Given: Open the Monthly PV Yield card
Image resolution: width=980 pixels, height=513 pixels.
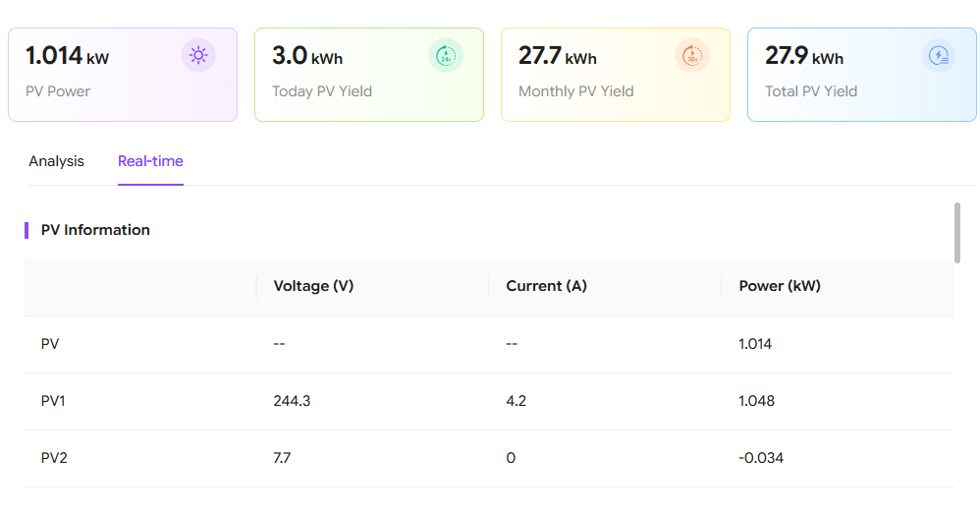Looking at the screenshot, I should coord(616,75).
